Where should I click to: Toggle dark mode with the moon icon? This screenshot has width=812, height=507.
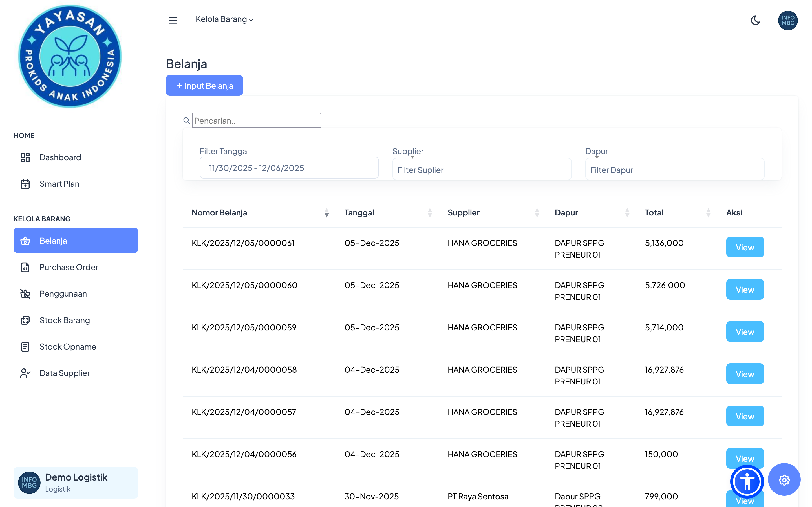pos(755,20)
